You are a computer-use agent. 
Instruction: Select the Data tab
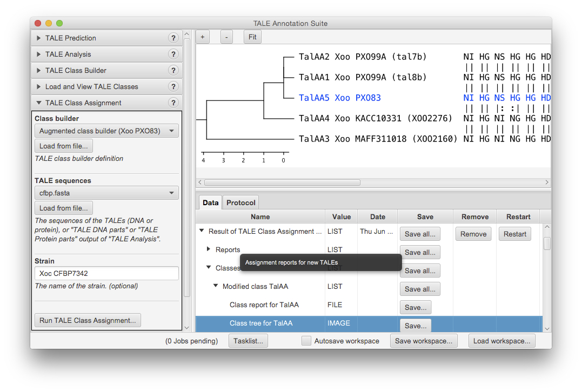point(210,202)
